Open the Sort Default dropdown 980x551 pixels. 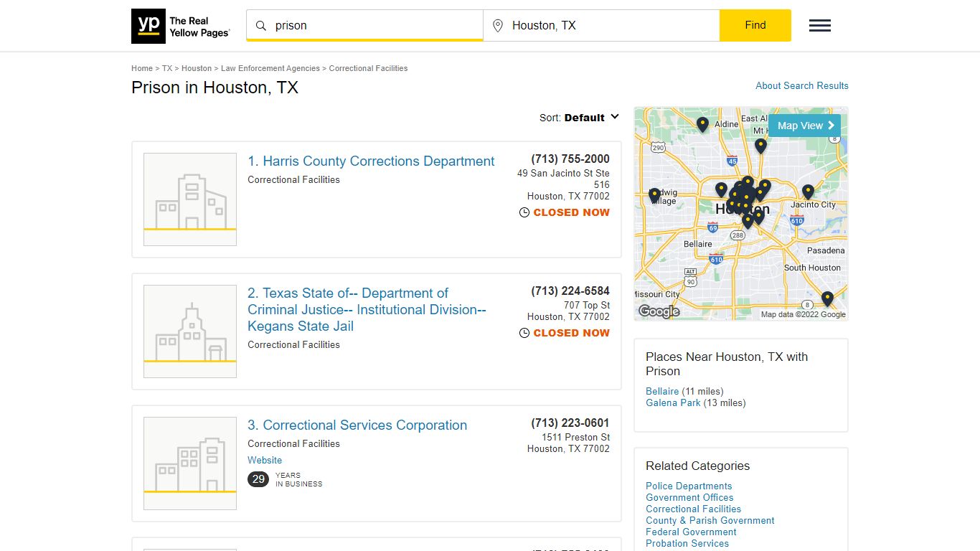coord(579,118)
